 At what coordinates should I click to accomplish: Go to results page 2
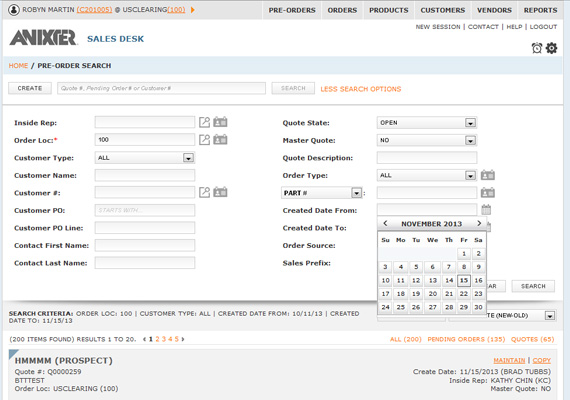tap(157, 339)
